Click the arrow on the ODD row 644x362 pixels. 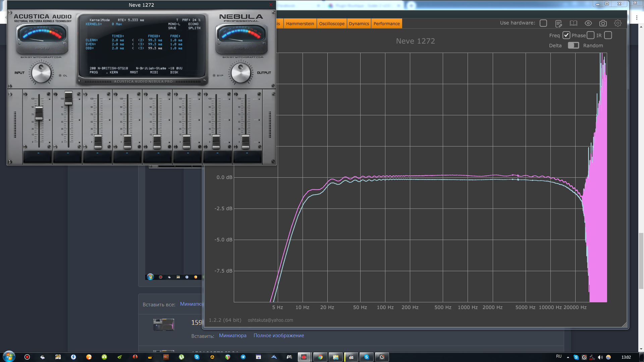(x=133, y=48)
